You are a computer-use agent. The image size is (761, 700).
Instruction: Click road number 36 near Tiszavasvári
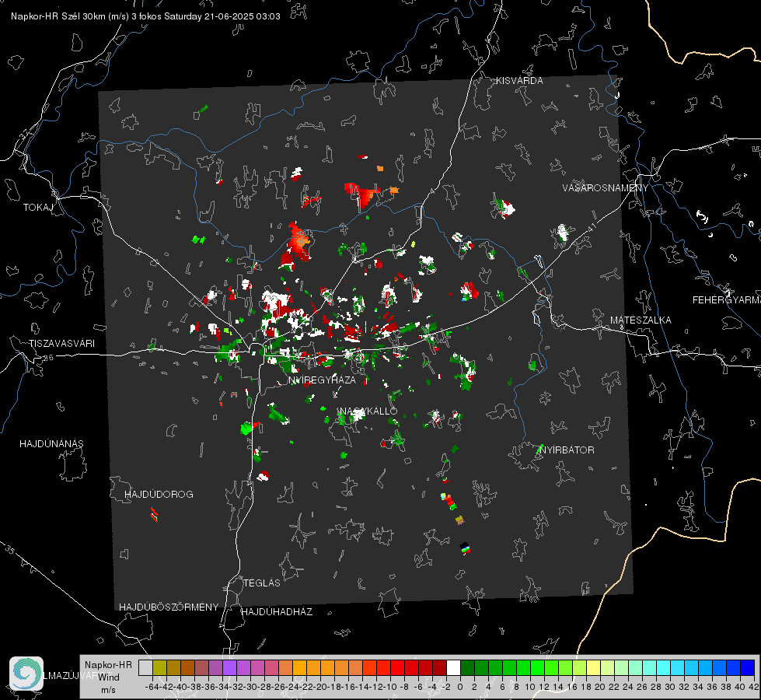[x=48, y=358]
